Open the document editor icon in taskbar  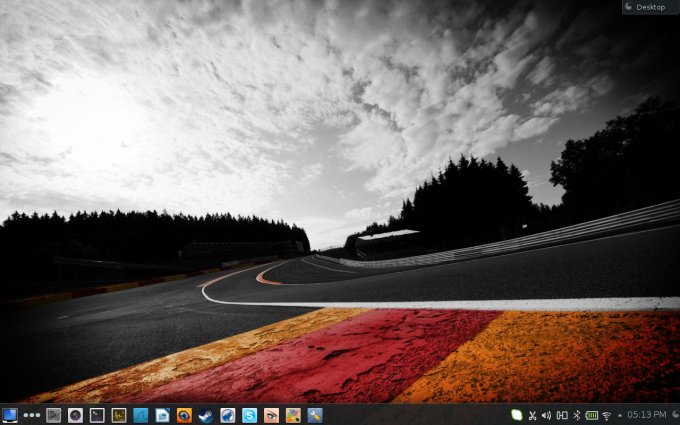(162, 415)
